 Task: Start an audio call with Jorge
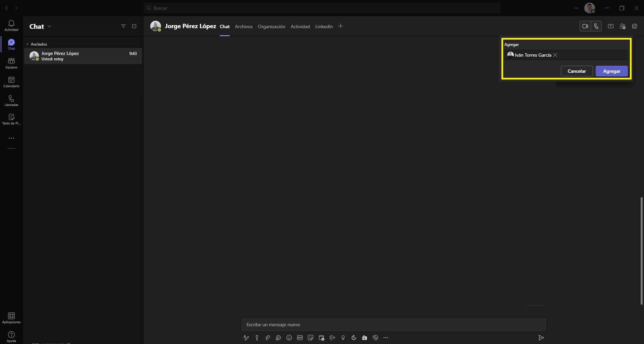[596, 26]
